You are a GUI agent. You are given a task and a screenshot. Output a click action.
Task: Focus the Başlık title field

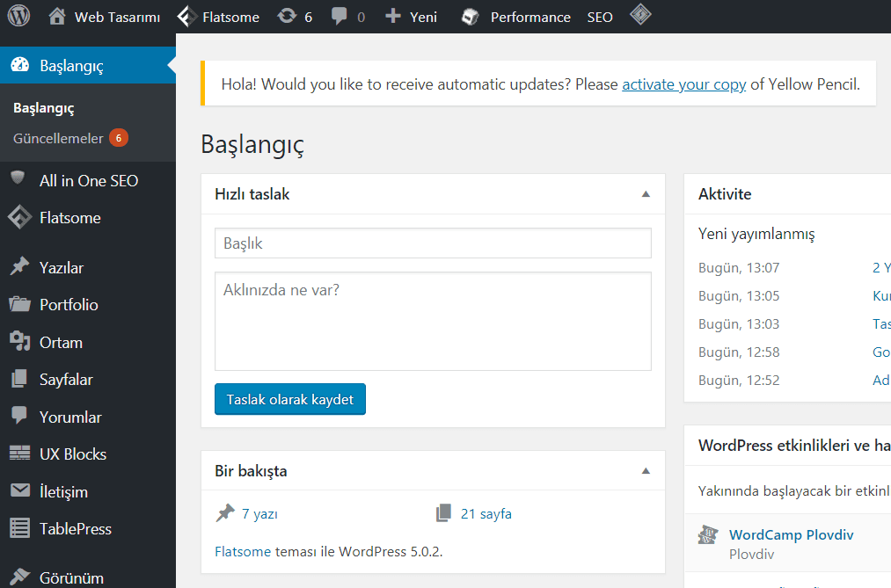pos(433,243)
